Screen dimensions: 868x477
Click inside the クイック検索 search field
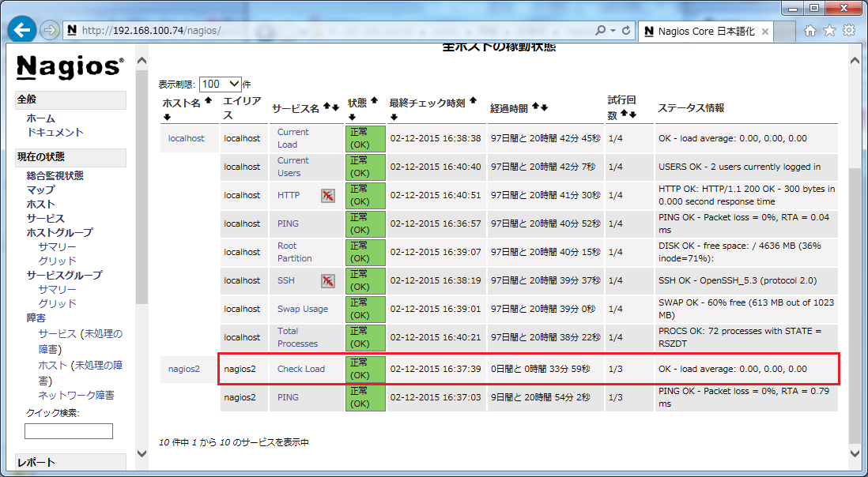(x=68, y=430)
